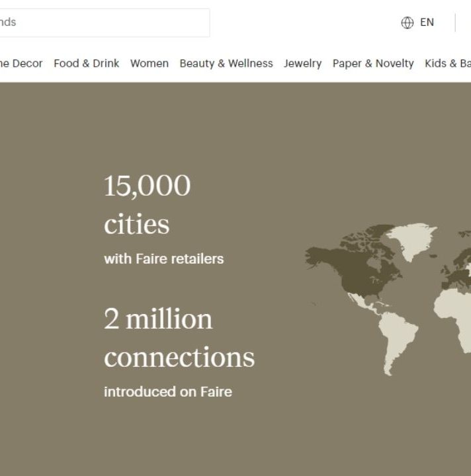
Task: Open the Jewelry category
Action: (303, 63)
